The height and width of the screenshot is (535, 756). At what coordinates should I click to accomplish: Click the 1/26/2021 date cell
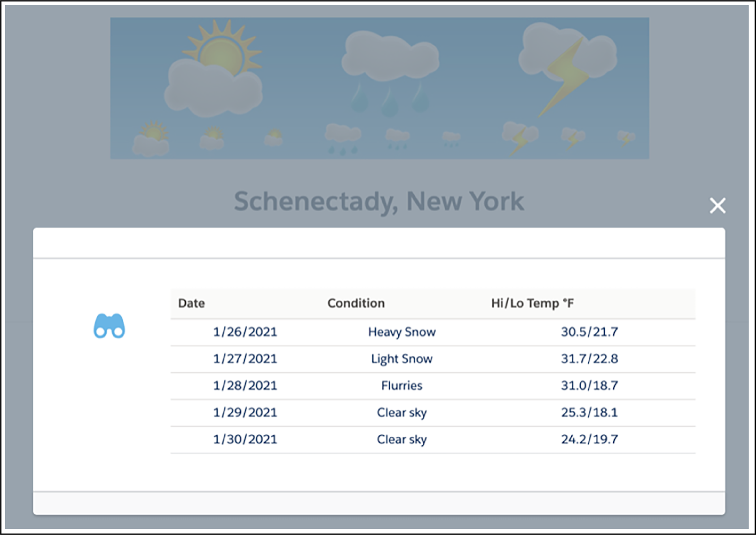(245, 332)
